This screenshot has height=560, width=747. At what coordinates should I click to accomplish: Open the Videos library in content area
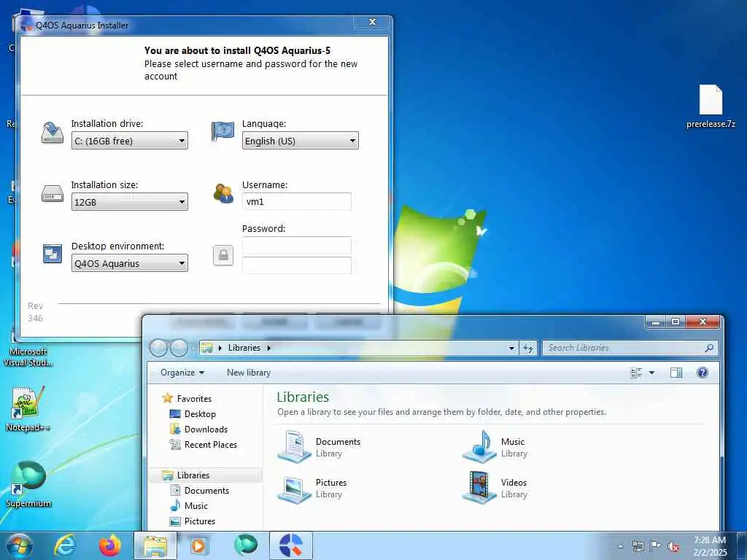(495, 488)
